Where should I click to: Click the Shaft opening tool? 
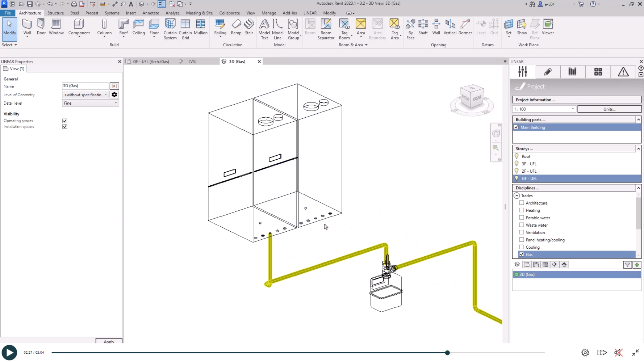[x=423, y=27]
